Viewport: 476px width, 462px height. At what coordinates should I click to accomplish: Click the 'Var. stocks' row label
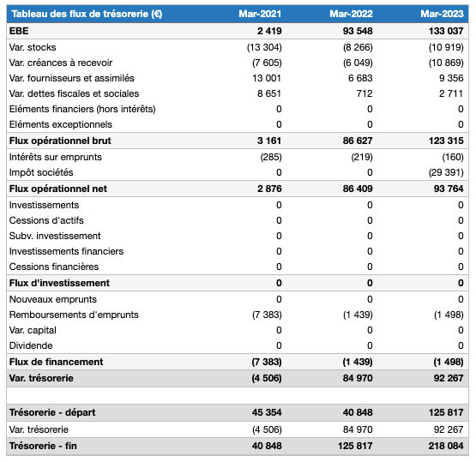[x=33, y=47]
